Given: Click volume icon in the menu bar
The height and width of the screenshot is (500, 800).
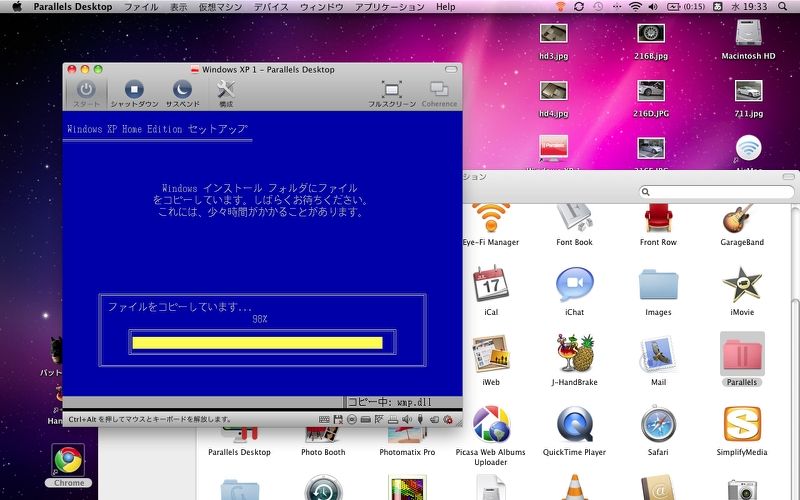Looking at the screenshot, I should point(653,7).
